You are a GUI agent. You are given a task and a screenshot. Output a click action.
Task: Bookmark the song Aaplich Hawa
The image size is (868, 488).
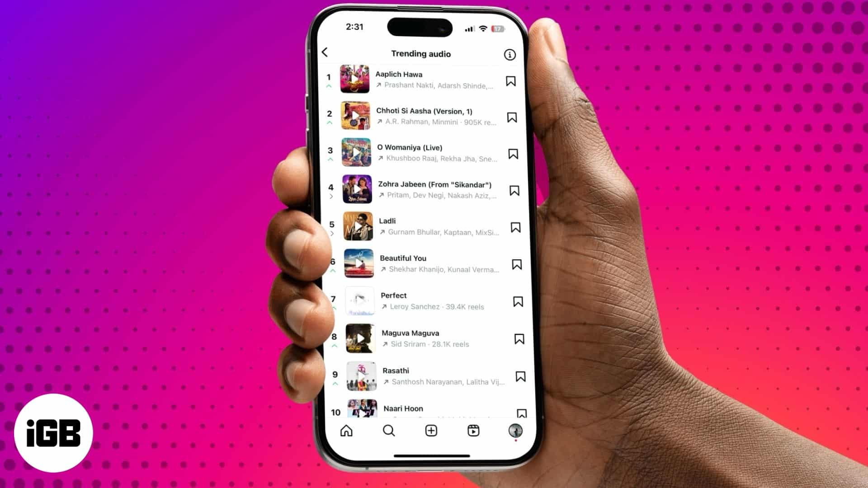tap(510, 81)
